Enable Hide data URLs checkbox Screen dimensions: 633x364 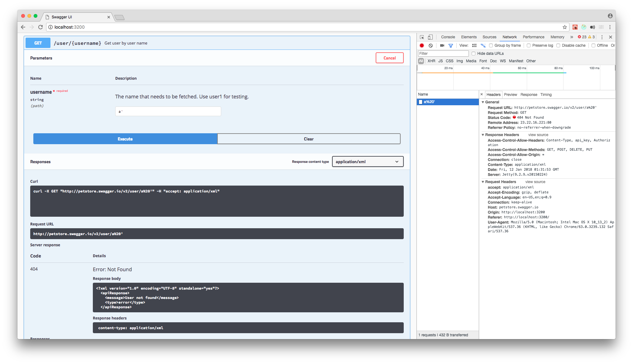(474, 54)
